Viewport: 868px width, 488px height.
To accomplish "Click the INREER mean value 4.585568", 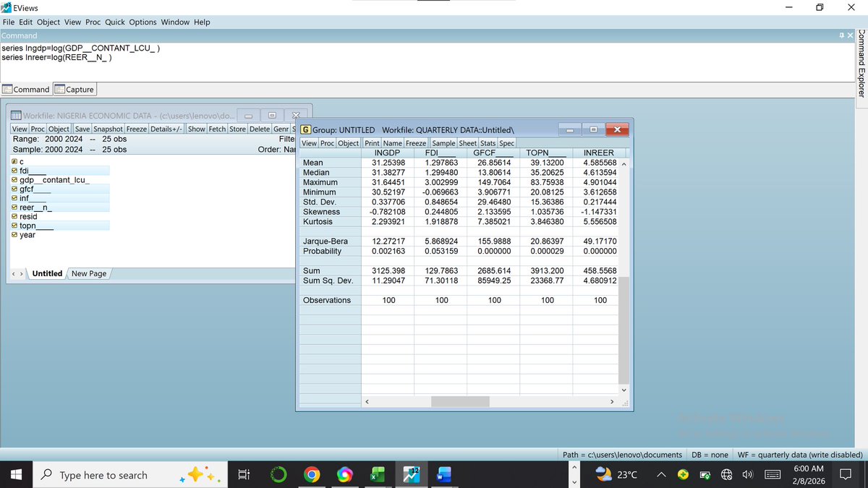I will click(x=600, y=163).
